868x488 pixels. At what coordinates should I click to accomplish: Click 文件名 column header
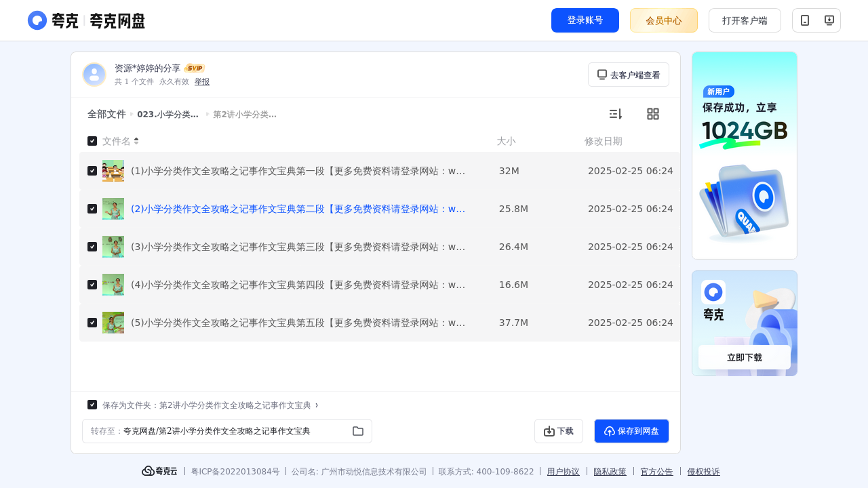pos(117,141)
